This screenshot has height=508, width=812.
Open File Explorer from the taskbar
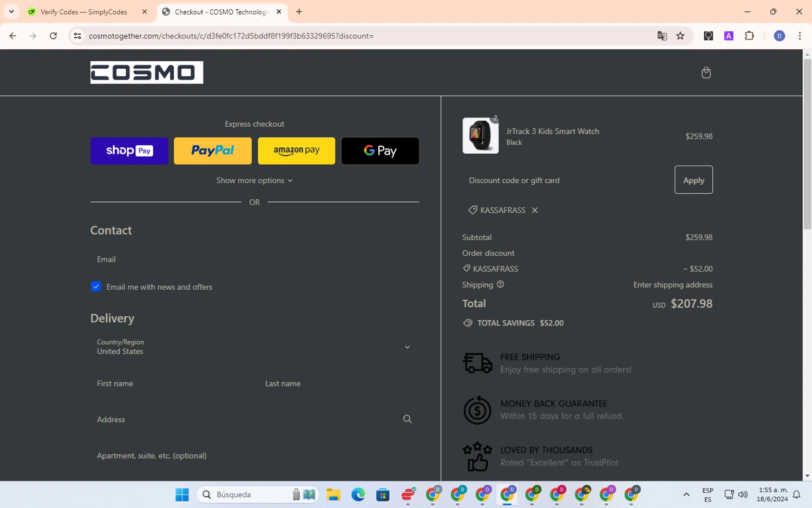[333, 494]
